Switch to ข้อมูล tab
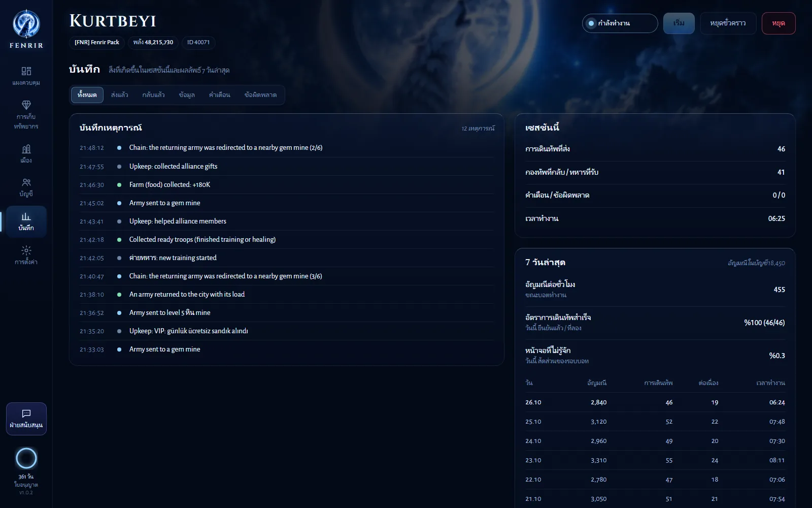 point(187,95)
